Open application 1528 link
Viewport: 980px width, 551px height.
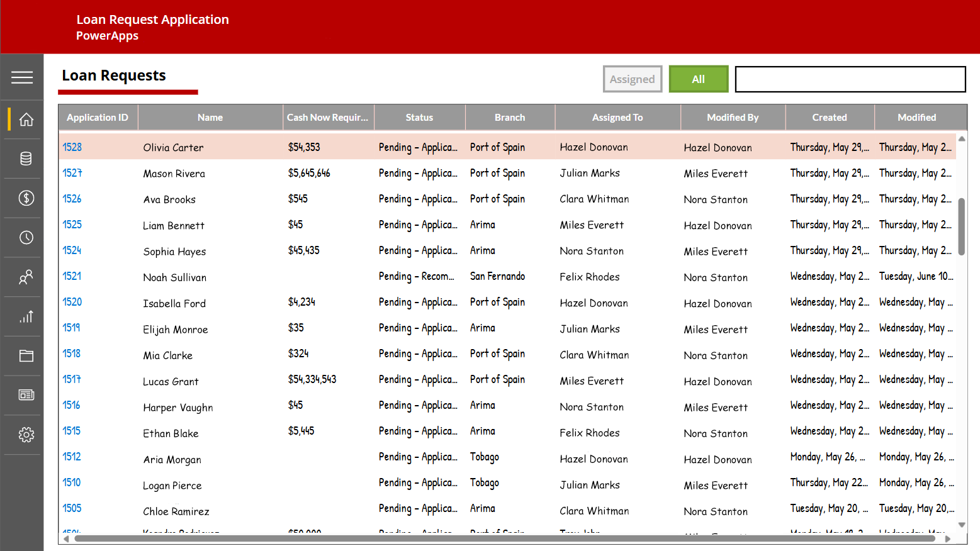pyautogui.click(x=72, y=147)
